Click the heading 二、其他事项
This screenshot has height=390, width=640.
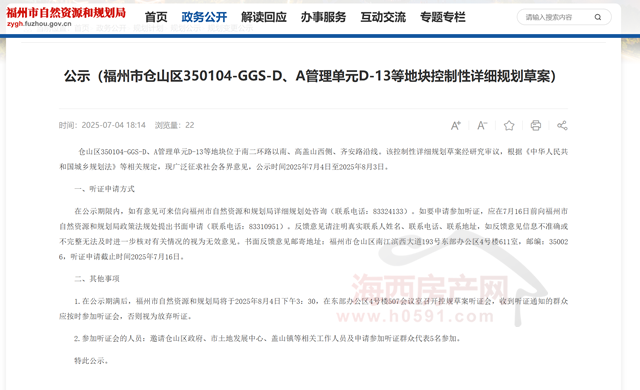pos(97,279)
